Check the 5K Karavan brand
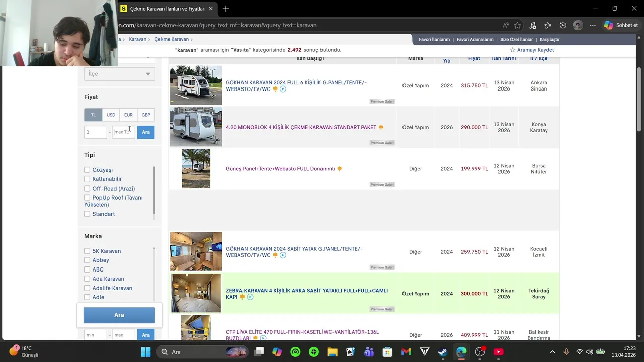The image size is (644, 362). tap(87, 251)
